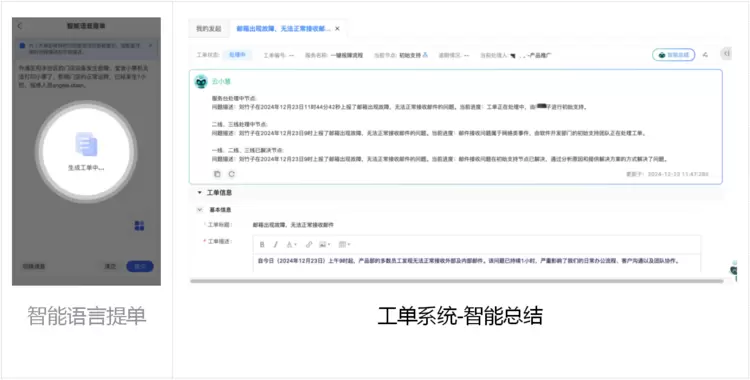Viewport: 750px width, 380px height.
Task: Click the copy icon under the summary
Action: [x=217, y=174]
